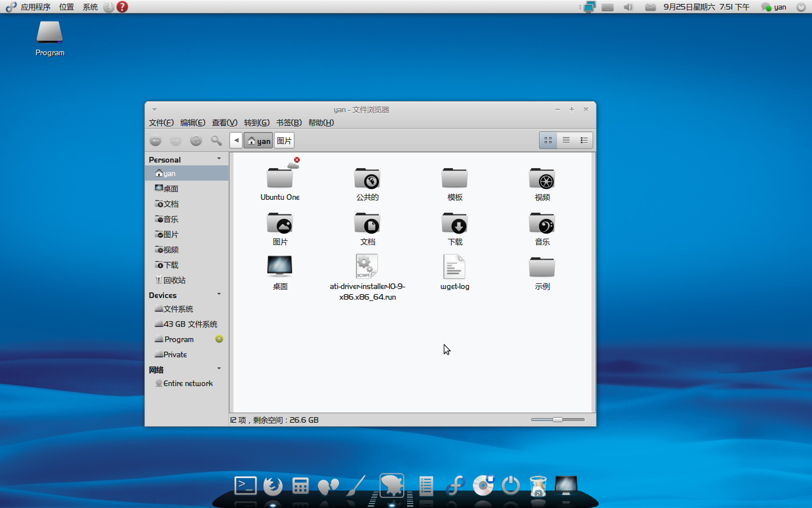Open the volume control in the top panel
This screenshot has height=508, width=812.
coord(628,7)
